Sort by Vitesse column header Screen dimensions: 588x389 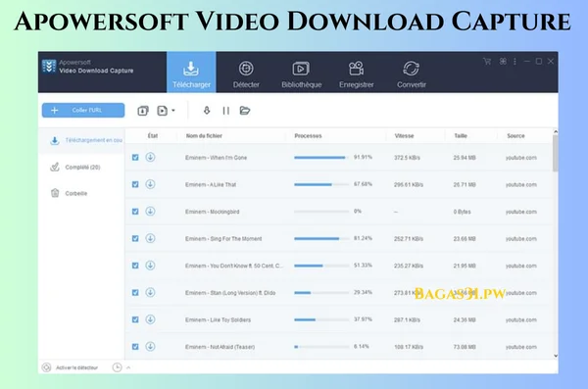pos(404,136)
